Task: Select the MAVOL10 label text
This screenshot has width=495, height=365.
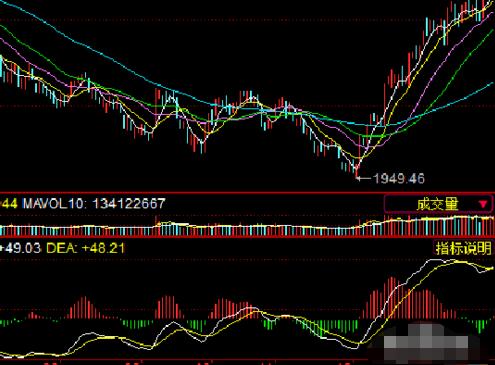Action: coord(54,203)
